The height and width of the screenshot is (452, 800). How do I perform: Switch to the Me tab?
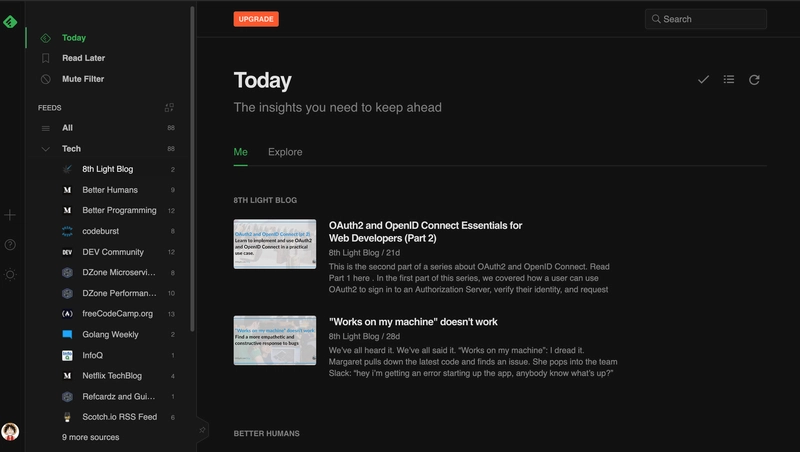pos(240,152)
